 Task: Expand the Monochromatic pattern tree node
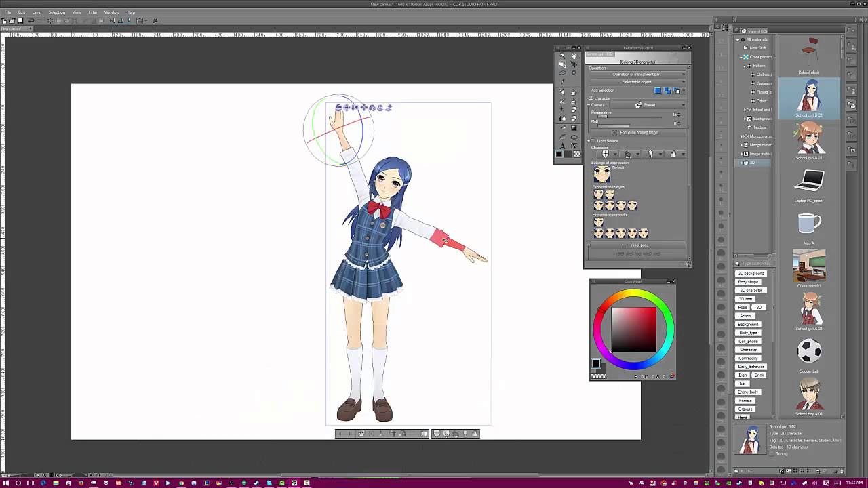pos(741,136)
